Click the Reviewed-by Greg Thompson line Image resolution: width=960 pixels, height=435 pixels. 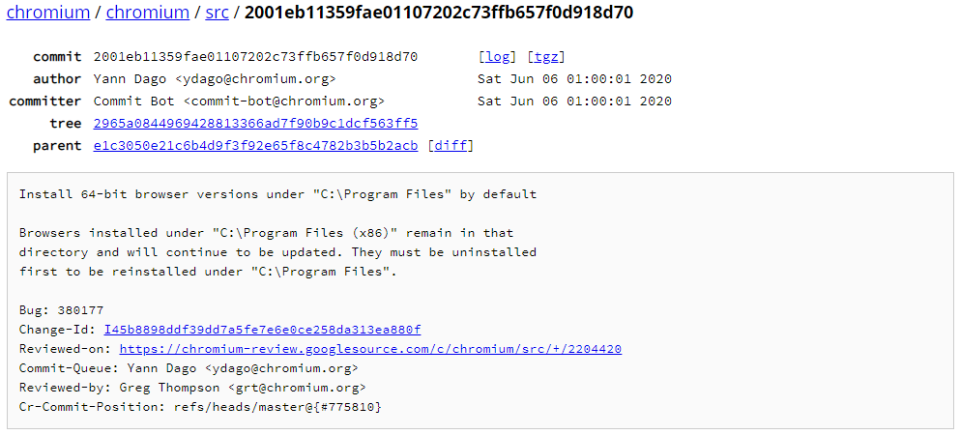[192, 387]
